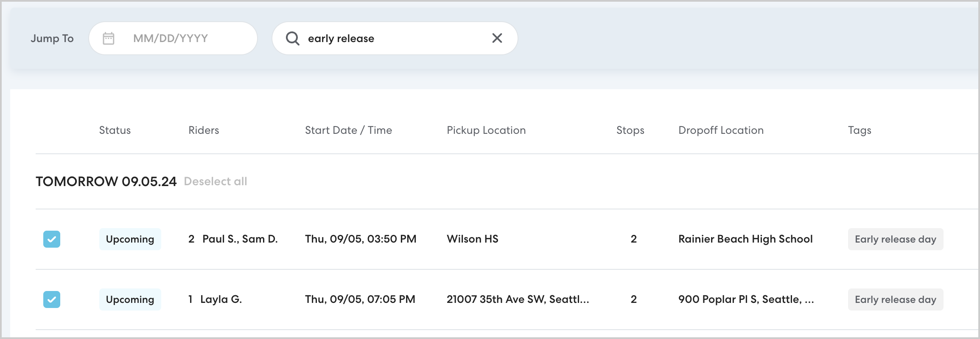Uncheck the Layla G. ride checkbox

click(x=52, y=299)
